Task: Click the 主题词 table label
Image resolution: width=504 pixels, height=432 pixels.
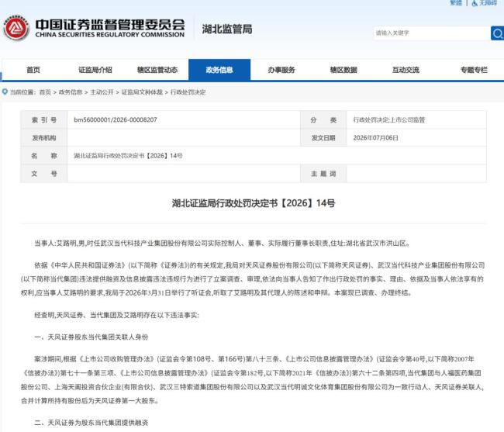Action: (323, 174)
